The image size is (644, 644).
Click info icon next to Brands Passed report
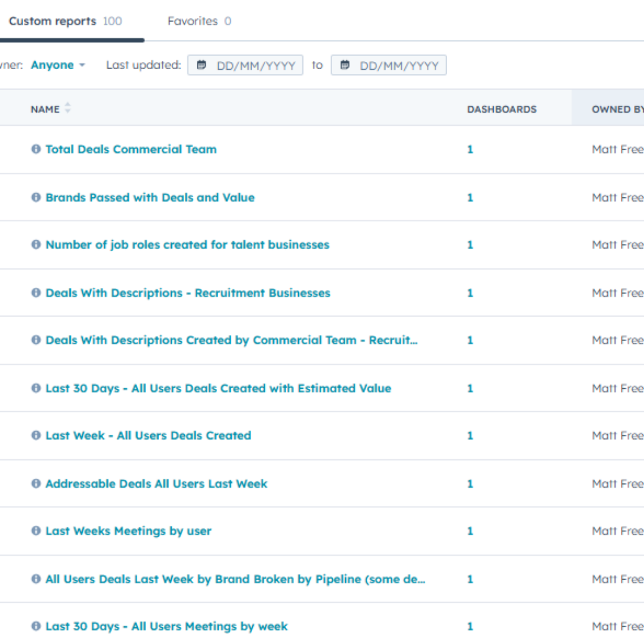(36, 197)
